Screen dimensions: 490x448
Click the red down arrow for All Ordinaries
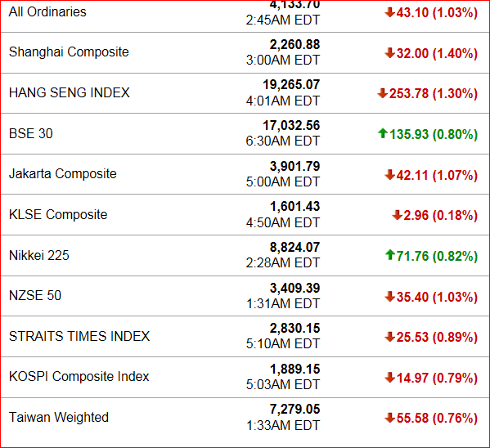389,12
